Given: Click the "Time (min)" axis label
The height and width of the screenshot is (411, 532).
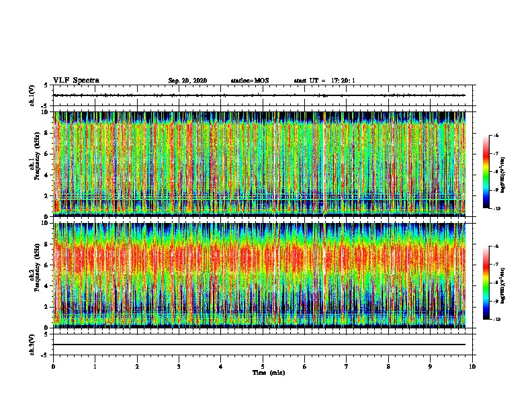Looking at the screenshot, I should pos(269,373).
